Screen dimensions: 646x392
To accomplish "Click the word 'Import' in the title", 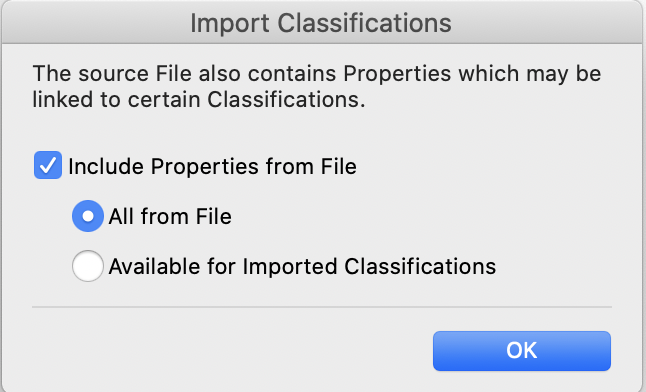I will pyautogui.click(x=230, y=23).
